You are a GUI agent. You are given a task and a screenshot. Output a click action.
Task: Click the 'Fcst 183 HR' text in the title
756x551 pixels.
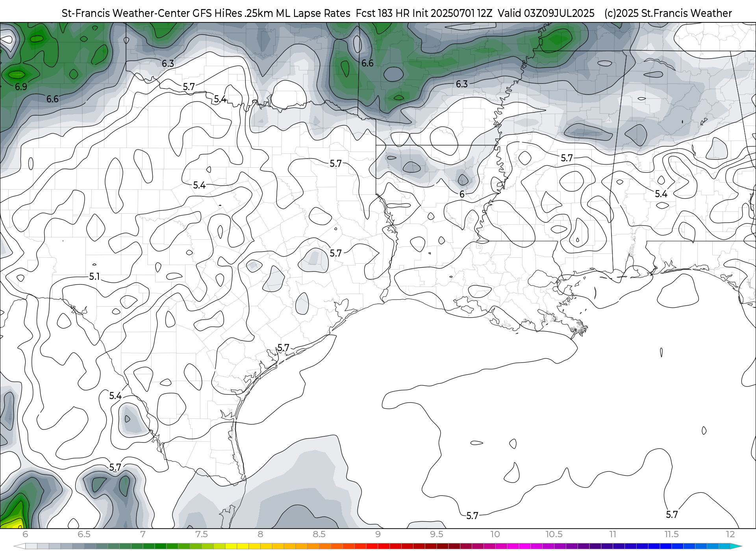[x=382, y=13]
